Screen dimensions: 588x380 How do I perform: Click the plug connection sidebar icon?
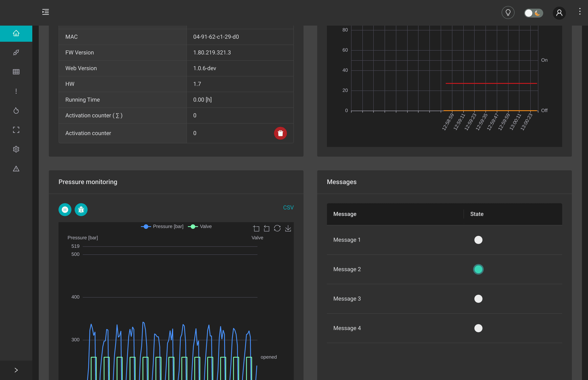[x=16, y=53]
